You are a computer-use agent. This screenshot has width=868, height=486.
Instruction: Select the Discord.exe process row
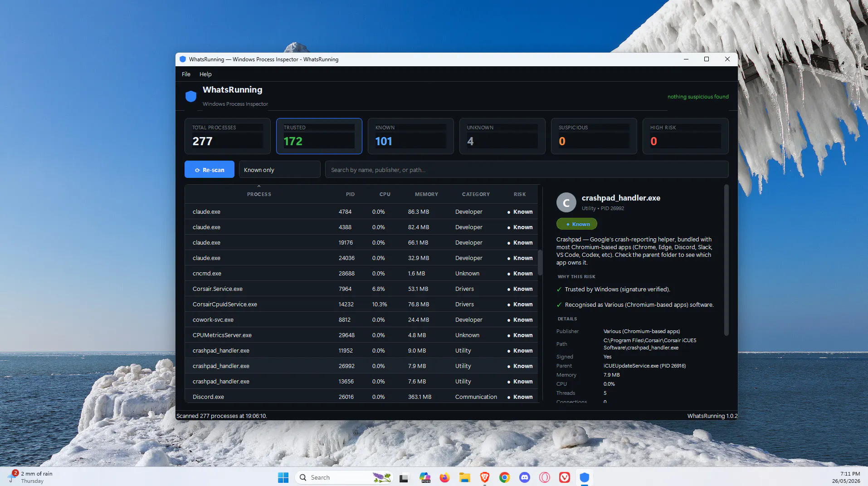pyautogui.click(x=361, y=396)
